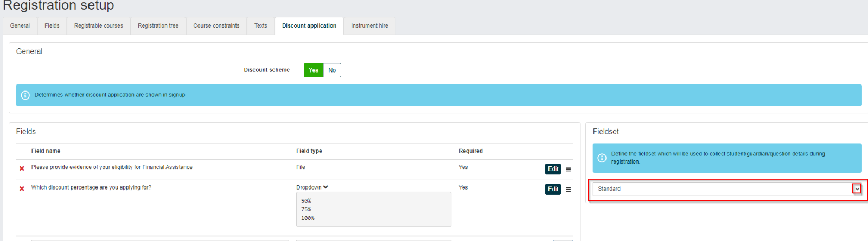Open the General tab
This screenshot has height=241, width=868.
(20, 26)
